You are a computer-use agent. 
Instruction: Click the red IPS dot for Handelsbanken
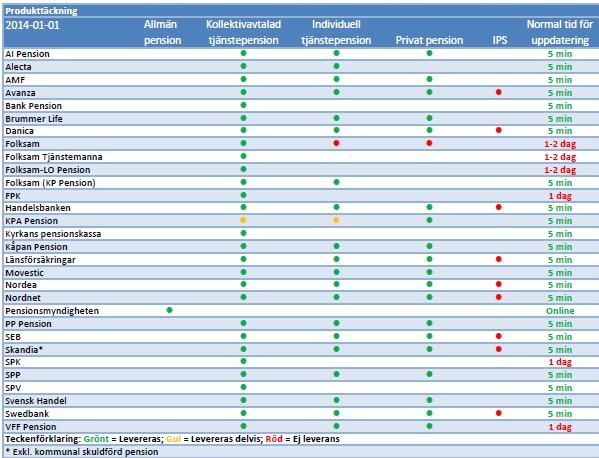(x=499, y=207)
